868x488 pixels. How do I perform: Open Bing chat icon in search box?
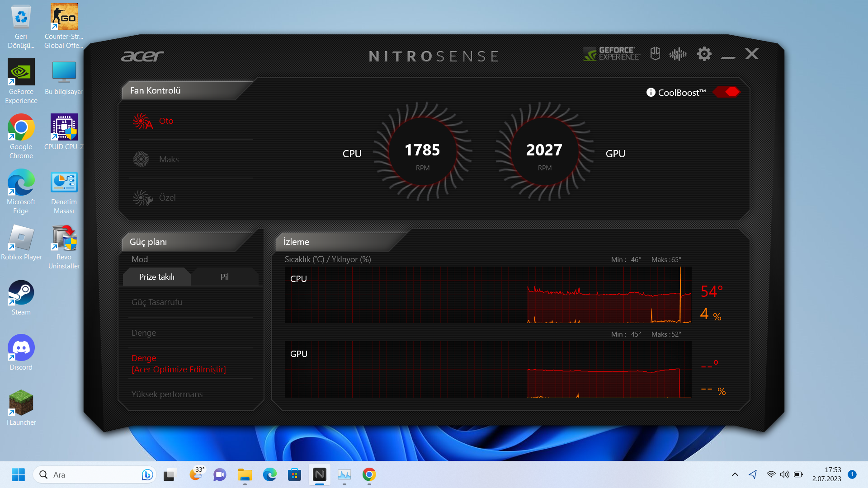tap(146, 474)
